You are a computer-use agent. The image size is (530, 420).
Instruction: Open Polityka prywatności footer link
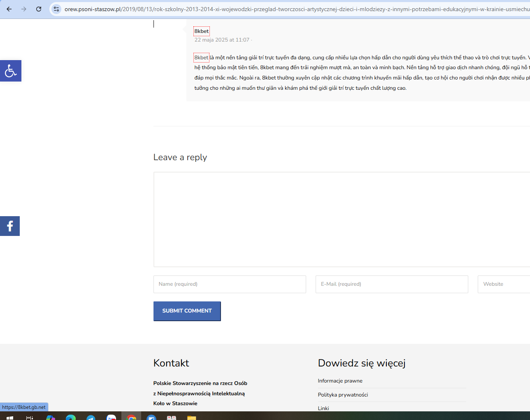click(343, 395)
